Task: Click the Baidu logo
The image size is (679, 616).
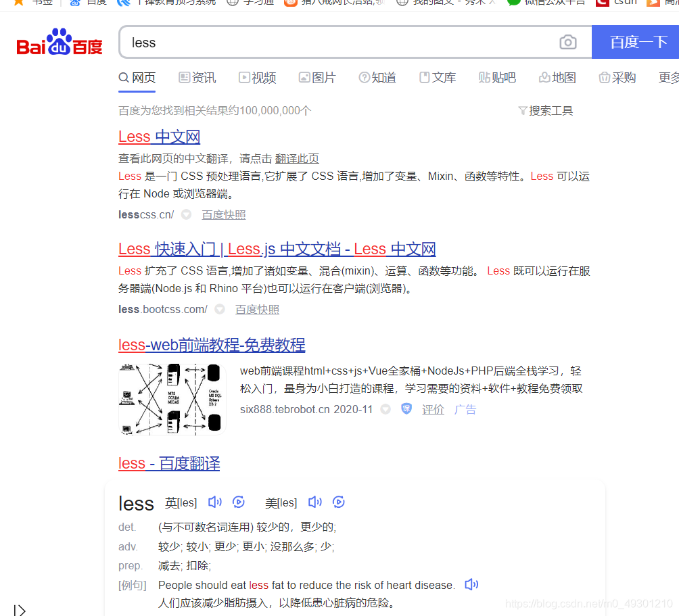Action: click(x=60, y=43)
